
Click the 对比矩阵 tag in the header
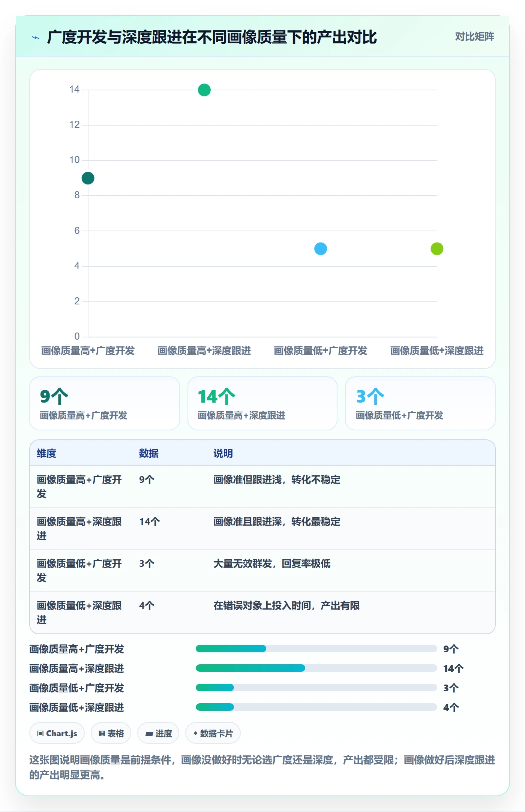pyautogui.click(x=474, y=36)
